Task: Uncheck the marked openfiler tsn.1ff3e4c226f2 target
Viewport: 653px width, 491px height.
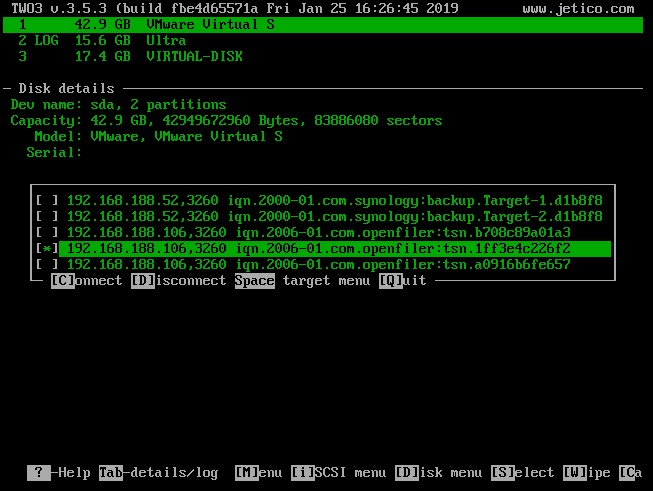Action: 47,248
